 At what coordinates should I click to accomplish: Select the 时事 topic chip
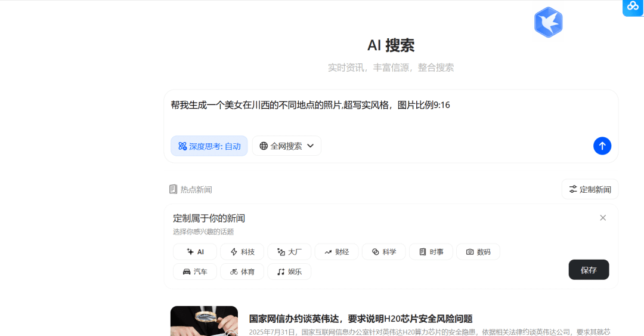point(431,252)
